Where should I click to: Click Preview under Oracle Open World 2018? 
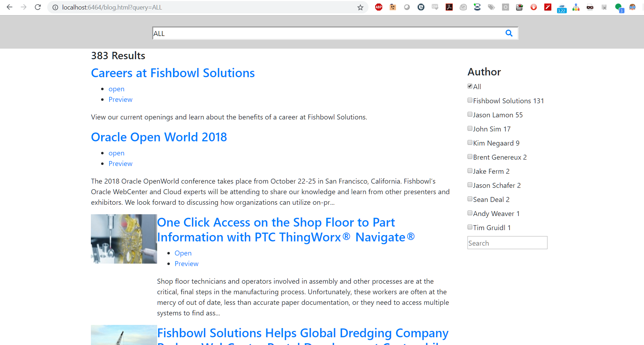tap(120, 164)
